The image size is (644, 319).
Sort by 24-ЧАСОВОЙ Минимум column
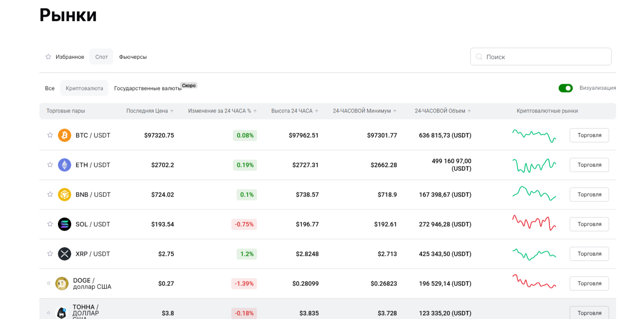coord(365,111)
